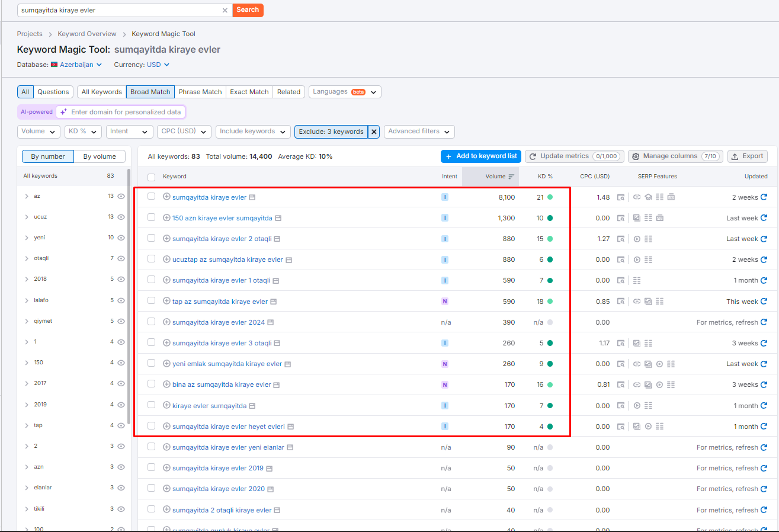Open the CPC (USD) filter dropdown
Viewport: 779px width, 532px height.
coord(184,132)
